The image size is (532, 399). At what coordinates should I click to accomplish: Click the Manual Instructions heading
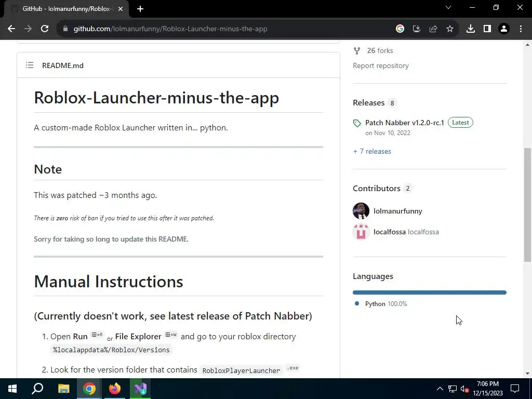point(109,282)
